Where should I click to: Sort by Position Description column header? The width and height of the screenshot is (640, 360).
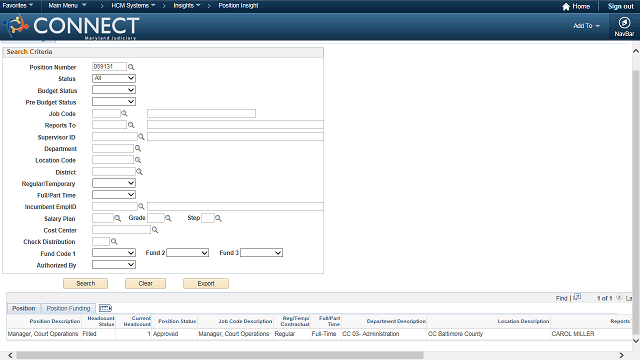[x=55, y=321]
